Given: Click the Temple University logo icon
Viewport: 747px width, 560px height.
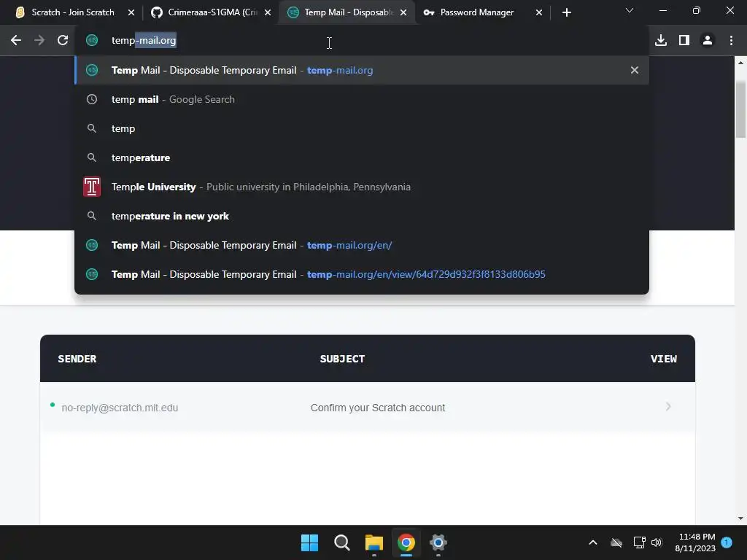Looking at the screenshot, I should point(92,187).
